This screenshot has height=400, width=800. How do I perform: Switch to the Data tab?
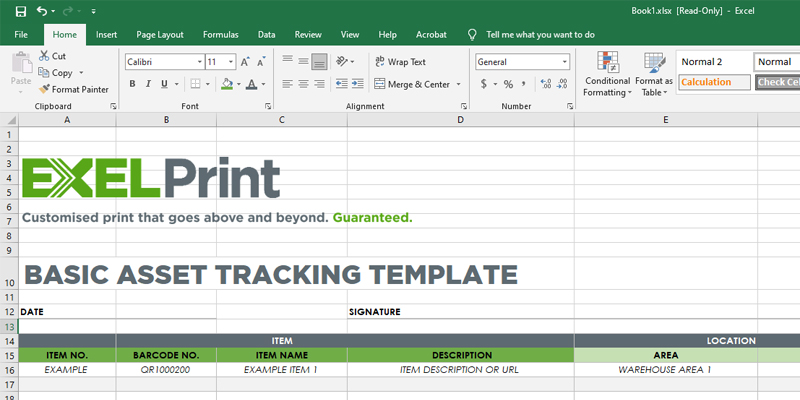pos(266,35)
